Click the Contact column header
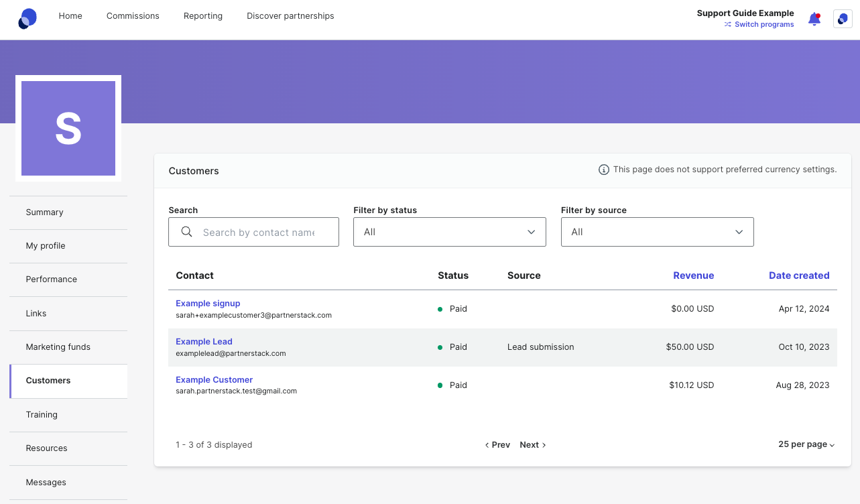Screen dimensions: 860x504 194,275
